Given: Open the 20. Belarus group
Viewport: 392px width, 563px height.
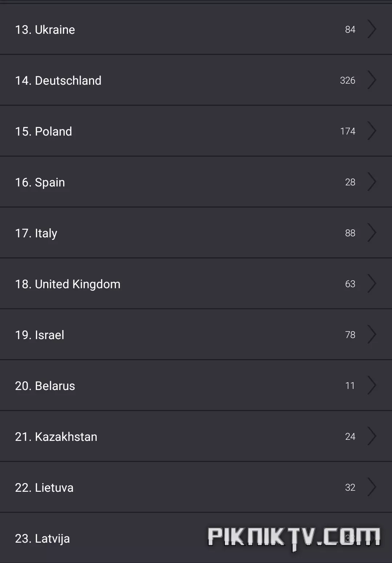Looking at the screenshot, I should (x=196, y=385).
